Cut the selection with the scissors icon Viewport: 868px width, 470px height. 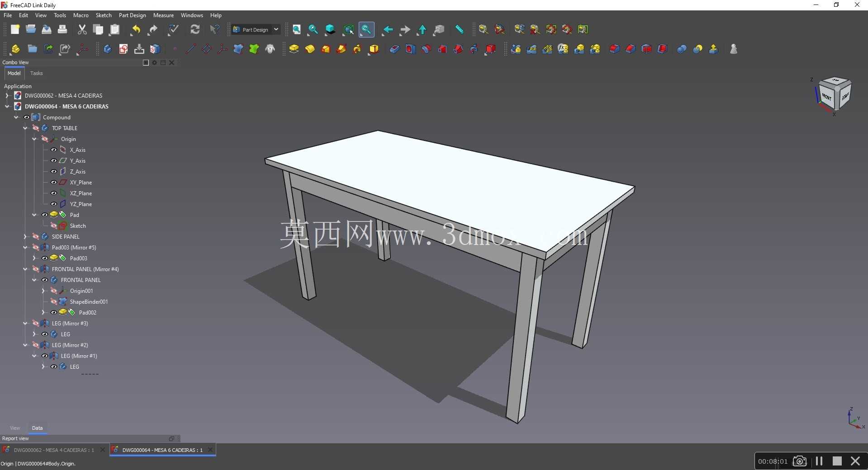pyautogui.click(x=82, y=30)
